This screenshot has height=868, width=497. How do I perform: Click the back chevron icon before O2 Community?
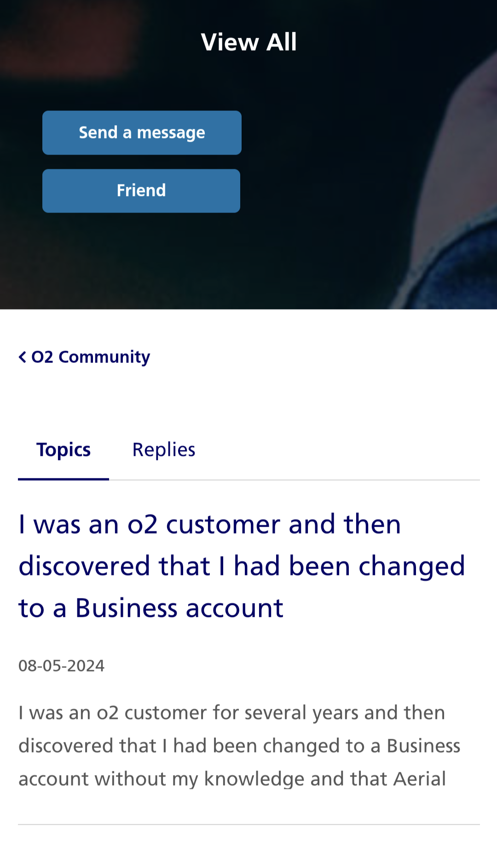point(22,356)
